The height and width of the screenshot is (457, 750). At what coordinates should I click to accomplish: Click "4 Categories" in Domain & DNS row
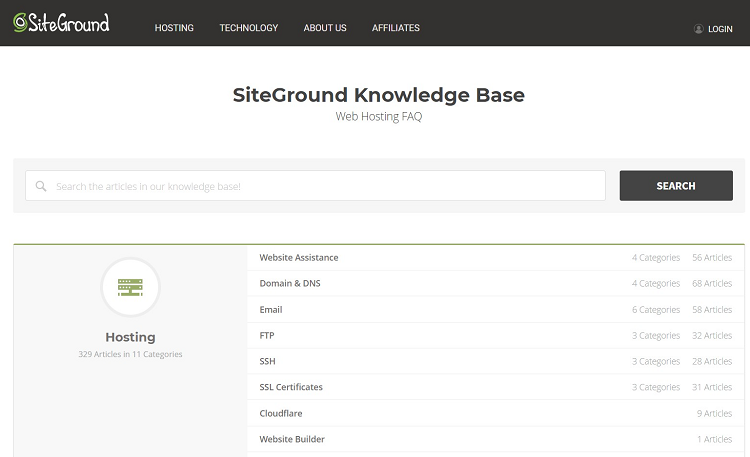[x=656, y=283]
